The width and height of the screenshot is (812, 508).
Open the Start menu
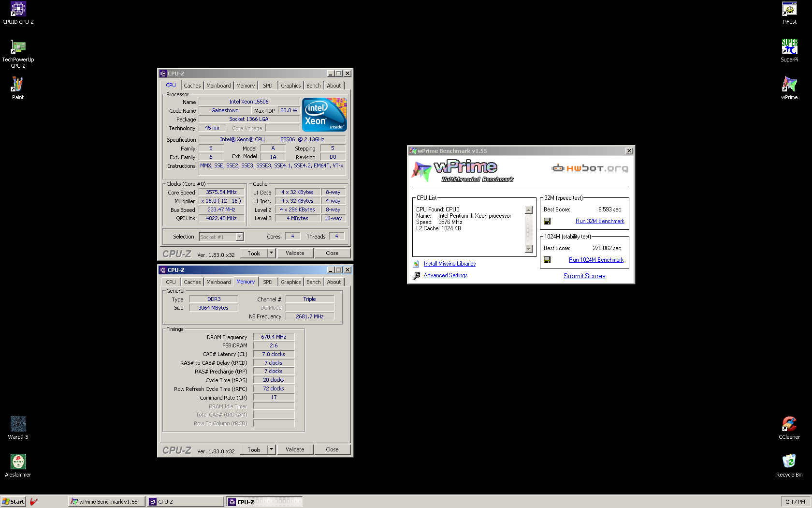coord(13,502)
